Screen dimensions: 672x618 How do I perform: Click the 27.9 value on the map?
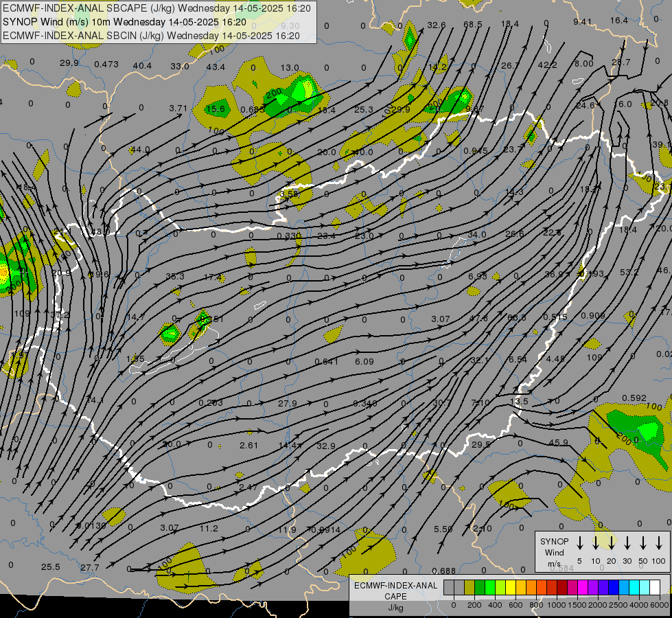click(x=287, y=404)
